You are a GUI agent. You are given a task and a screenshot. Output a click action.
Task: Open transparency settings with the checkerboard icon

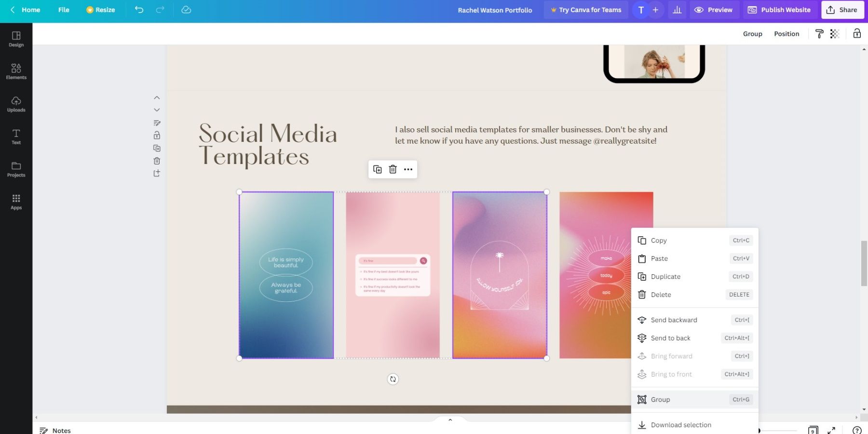[x=835, y=33]
